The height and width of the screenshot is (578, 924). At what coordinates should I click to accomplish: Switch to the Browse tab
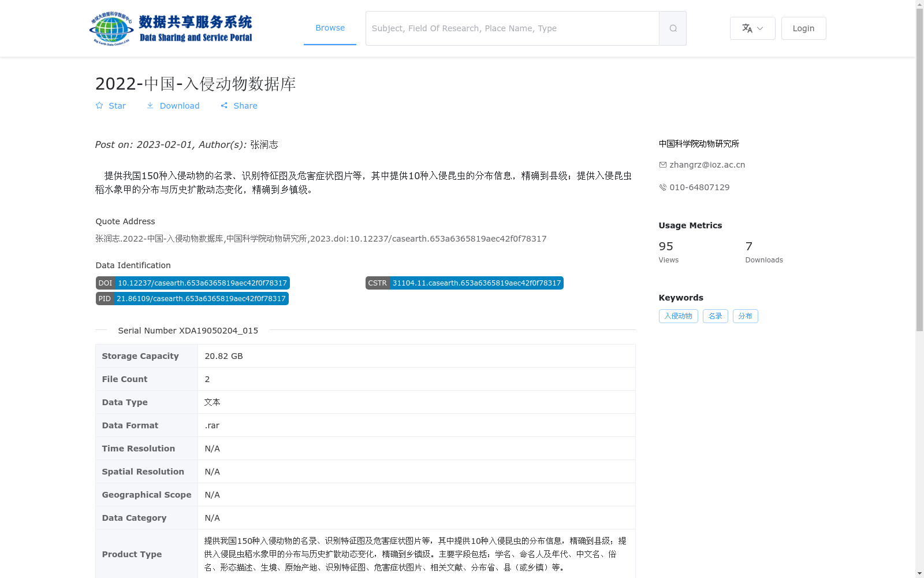tap(330, 27)
